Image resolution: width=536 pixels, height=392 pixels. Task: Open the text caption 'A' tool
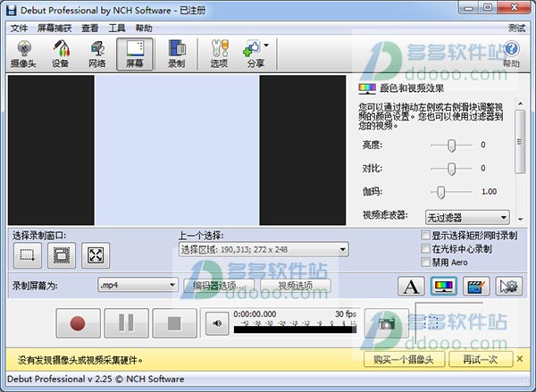coord(411,286)
